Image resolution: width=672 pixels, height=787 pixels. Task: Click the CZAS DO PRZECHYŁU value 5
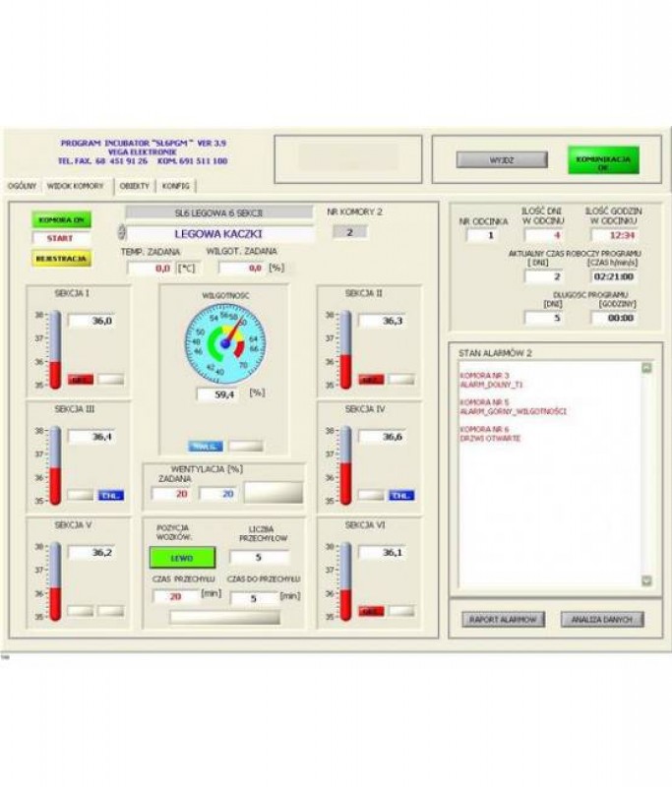pos(254,598)
